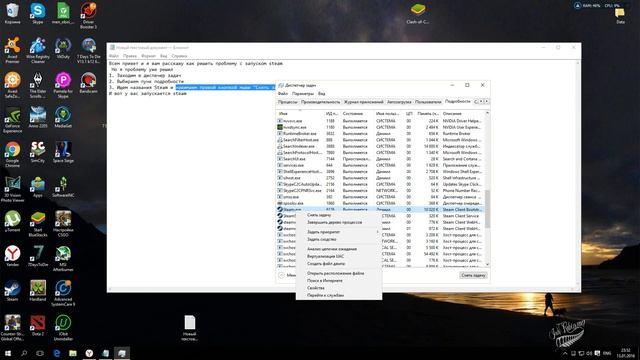
Task: Open the Справка menu in Notepad
Action: pos(179,56)
